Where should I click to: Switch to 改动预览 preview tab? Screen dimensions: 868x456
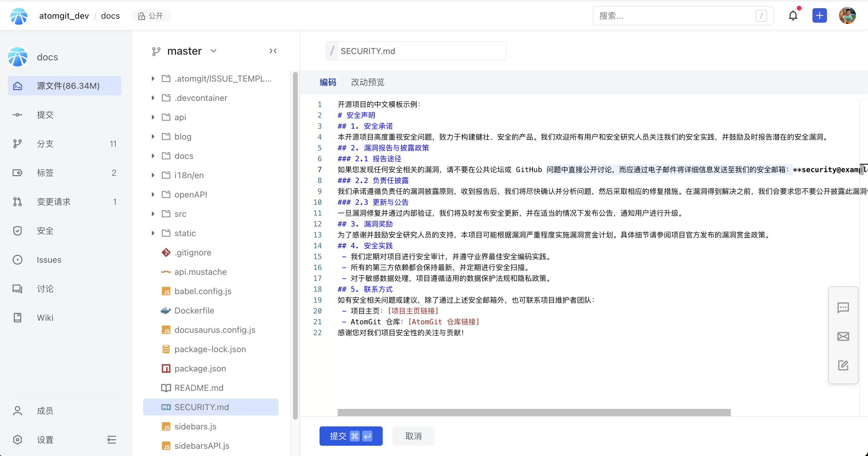(x=368, y=82)
